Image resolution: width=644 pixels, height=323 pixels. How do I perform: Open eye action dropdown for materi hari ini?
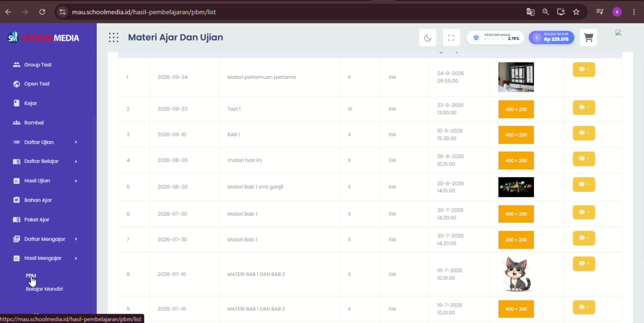584,159
